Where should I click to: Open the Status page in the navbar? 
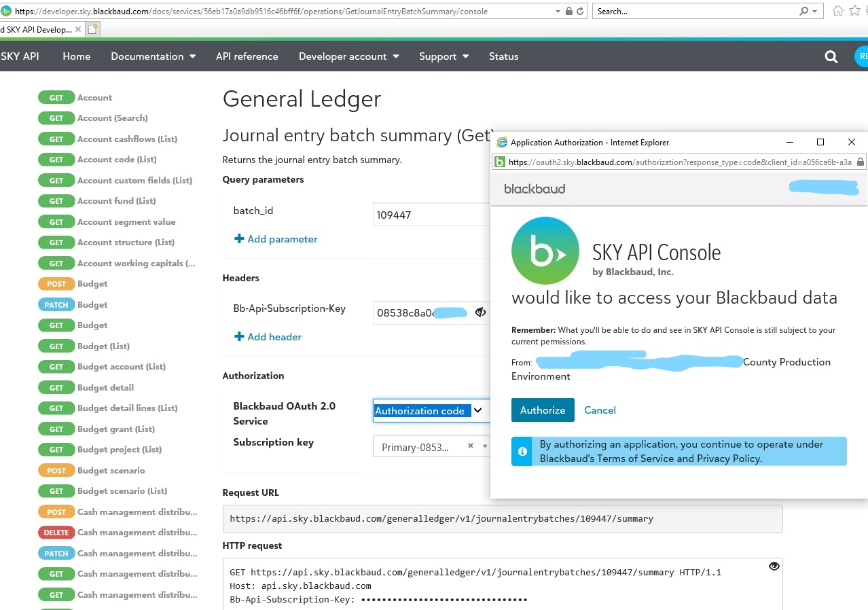[x=503, y=56]
